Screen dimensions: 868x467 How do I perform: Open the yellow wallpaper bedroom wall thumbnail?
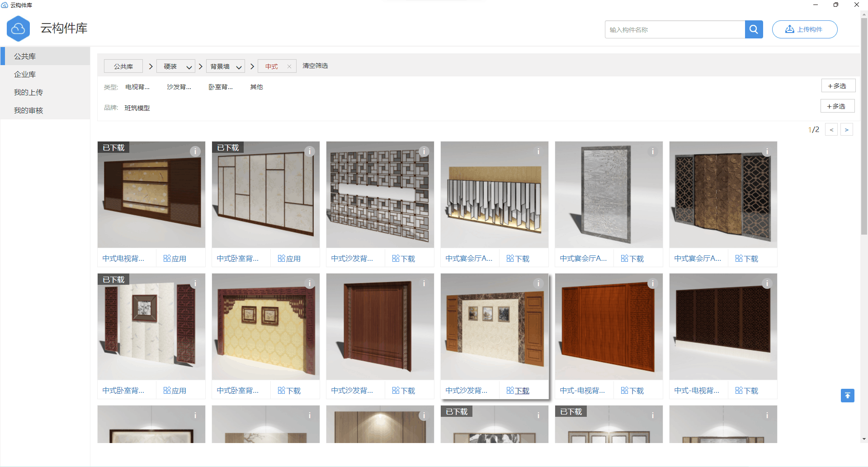point(266,326)
